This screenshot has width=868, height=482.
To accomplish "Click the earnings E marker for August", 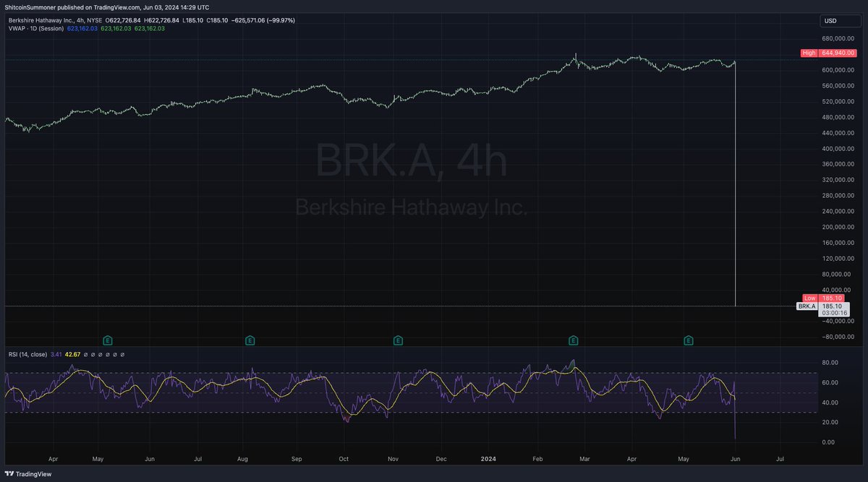I will point(250,340).
